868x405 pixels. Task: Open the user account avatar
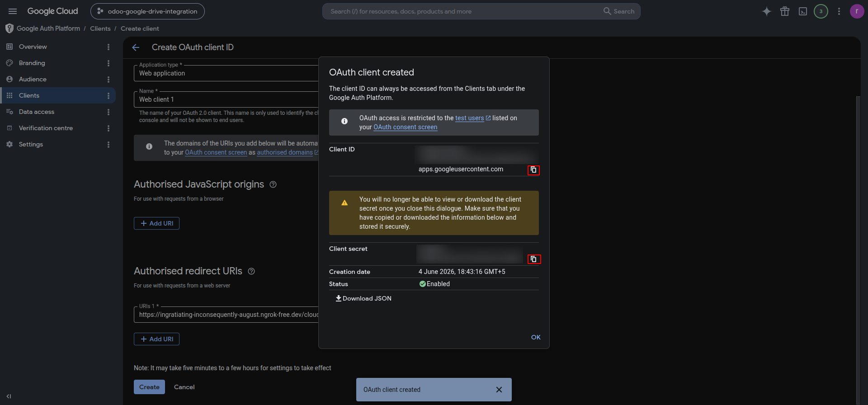(x=857, y=11)
